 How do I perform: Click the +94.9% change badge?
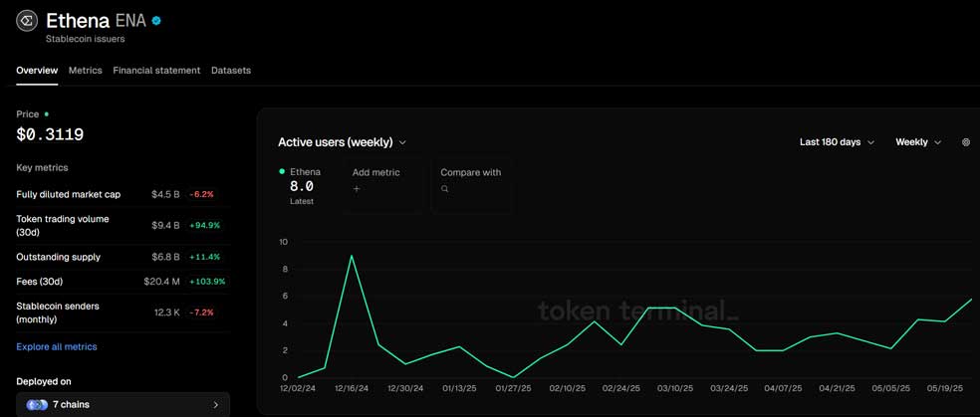[x=204, y=225]
